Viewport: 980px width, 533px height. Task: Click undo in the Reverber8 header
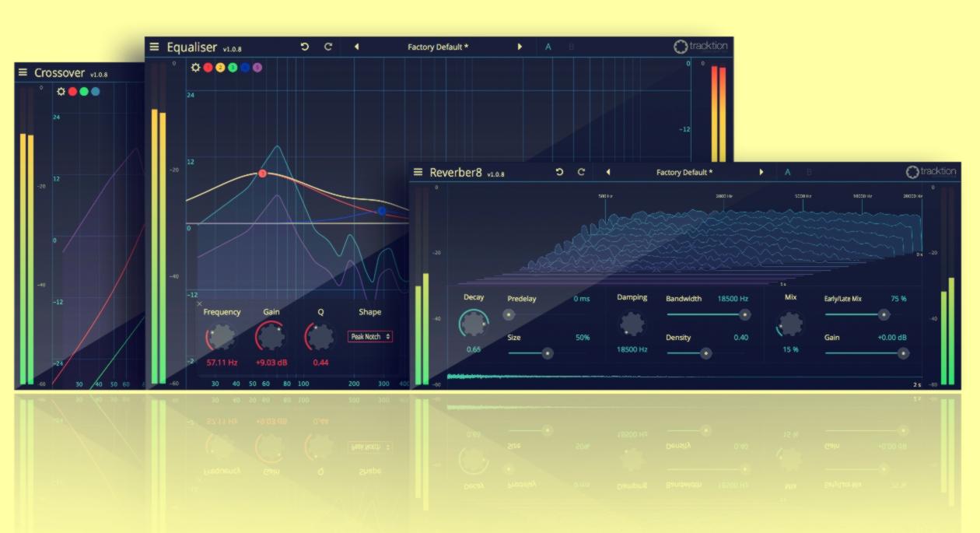[559, 172]
